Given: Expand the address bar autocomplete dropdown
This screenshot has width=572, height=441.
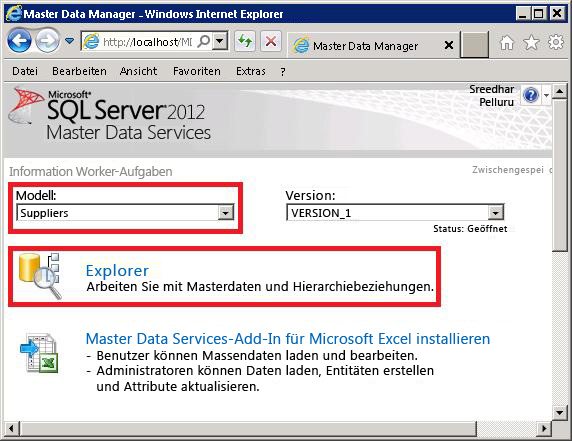Looking at the screenshot, I should click(220, 41).
